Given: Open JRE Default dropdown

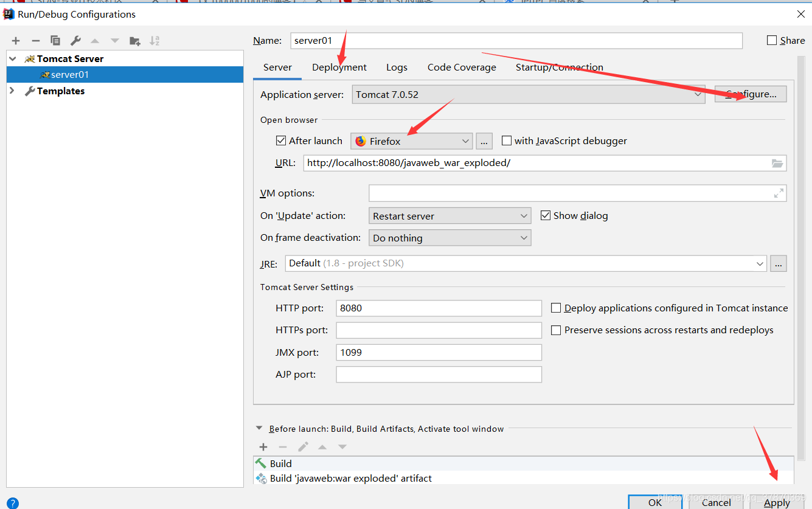Looking at the screenshot, I should [x=526, y=263].
